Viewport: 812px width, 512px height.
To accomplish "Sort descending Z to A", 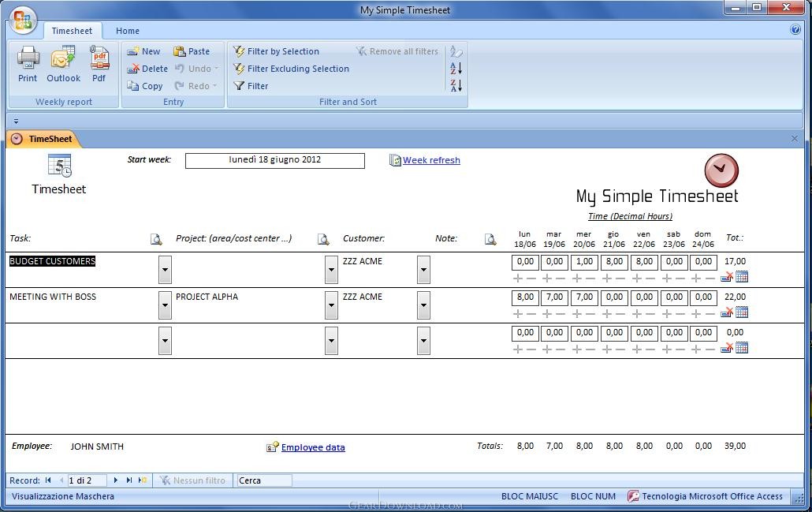I will [456, 85].
